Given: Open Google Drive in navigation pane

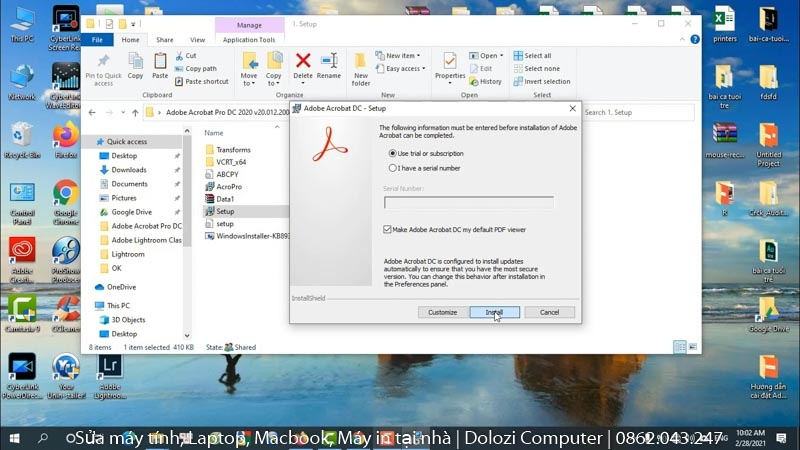Looking at the screenshot, I should 132,212.
